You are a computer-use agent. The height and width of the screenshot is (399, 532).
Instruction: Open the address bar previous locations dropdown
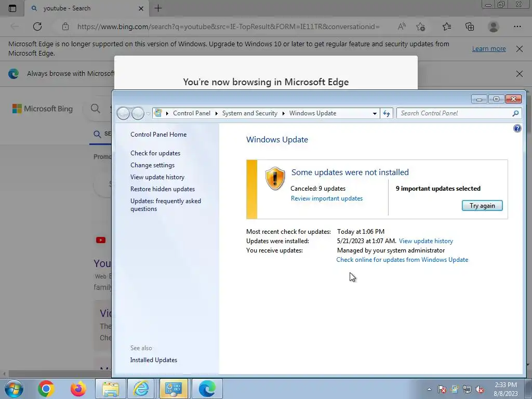(x=375, y=113)
